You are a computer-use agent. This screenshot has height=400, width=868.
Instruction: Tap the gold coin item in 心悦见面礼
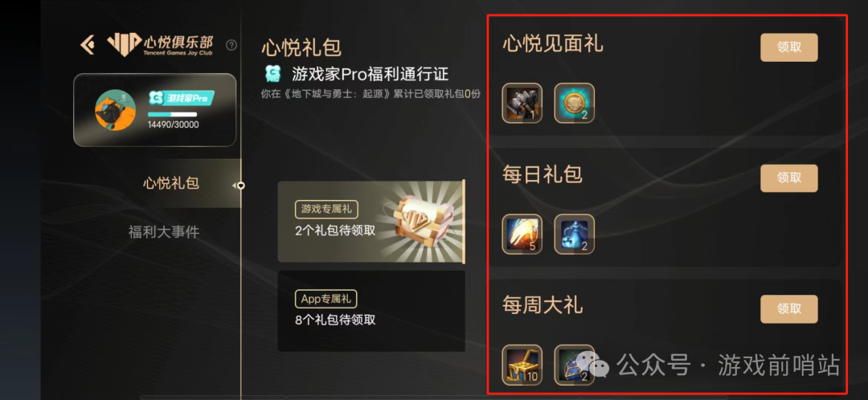pyautogui.click(x=574, y=103)
